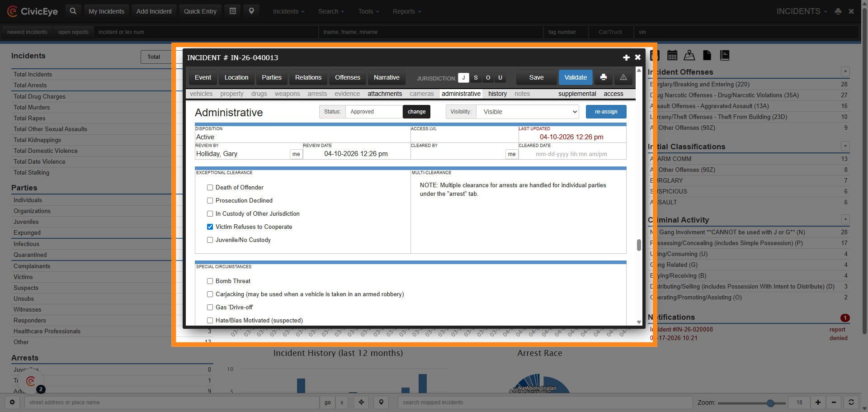This screenshot has height=412, width=868.
Task: Switch to the Location tab
Action: point(236,77)
